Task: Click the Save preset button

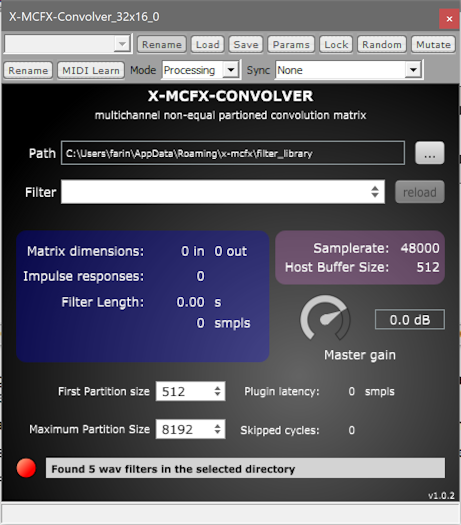Action: coord(246,45)
